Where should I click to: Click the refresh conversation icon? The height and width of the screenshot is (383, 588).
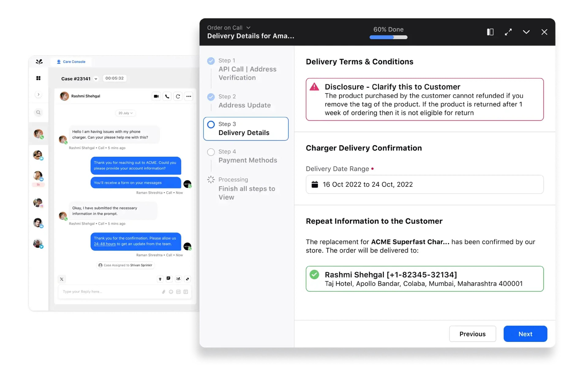[178, 96]
